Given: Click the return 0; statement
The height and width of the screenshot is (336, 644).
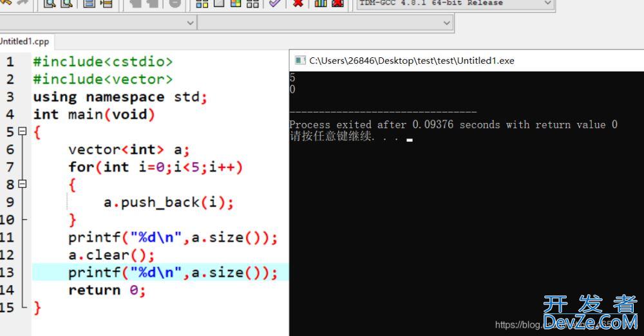Looking at the screenshot, I should tap(107, 290).
